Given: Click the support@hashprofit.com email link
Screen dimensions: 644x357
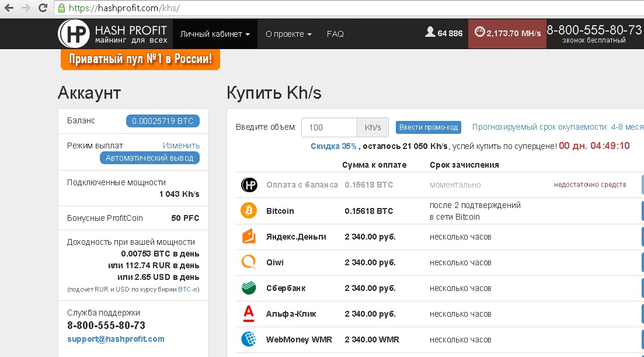Looking at the screenshot, I should [x=116, y=339].
